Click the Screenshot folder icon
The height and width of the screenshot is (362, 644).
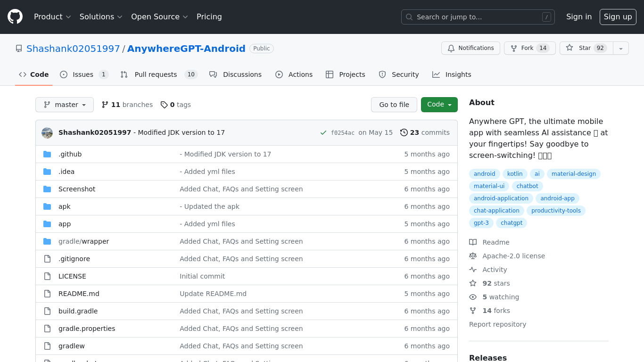47,189
